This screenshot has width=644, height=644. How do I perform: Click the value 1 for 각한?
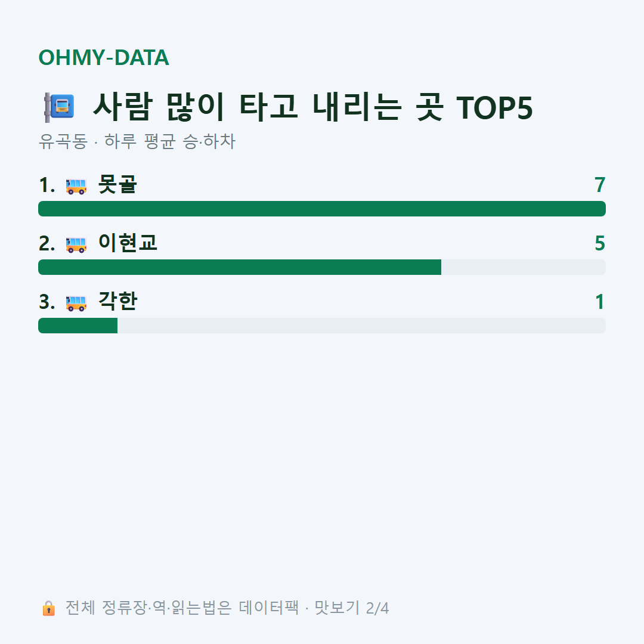coord(600,302)
